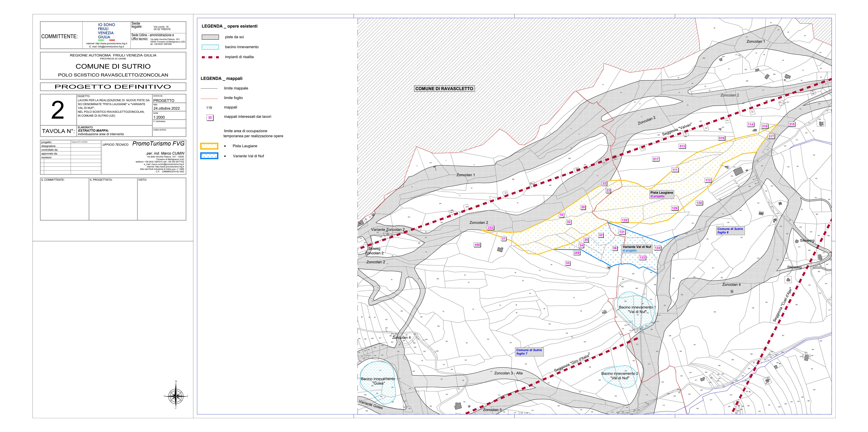
Task: Click parcel number 31 on the map
Action: pos(503,239)
